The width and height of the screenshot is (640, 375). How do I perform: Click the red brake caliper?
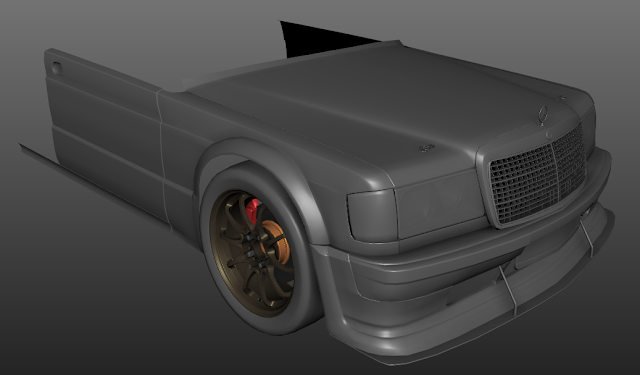pyautogui.click(x=253, y=211)
